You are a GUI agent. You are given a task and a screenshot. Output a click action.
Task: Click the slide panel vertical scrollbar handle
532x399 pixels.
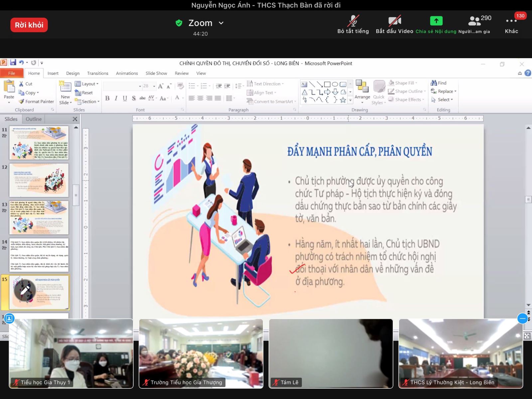(x=76, y=195)
